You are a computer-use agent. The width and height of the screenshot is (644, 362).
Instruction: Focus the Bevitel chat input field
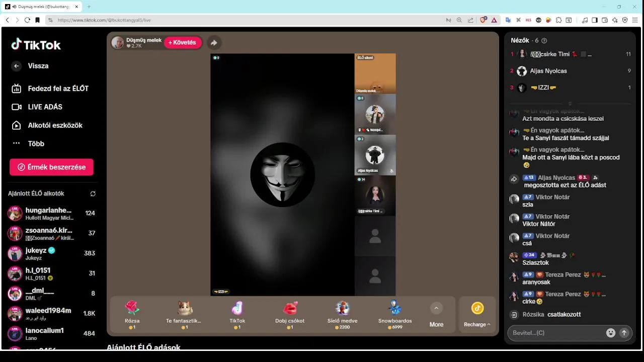point(556,333)
